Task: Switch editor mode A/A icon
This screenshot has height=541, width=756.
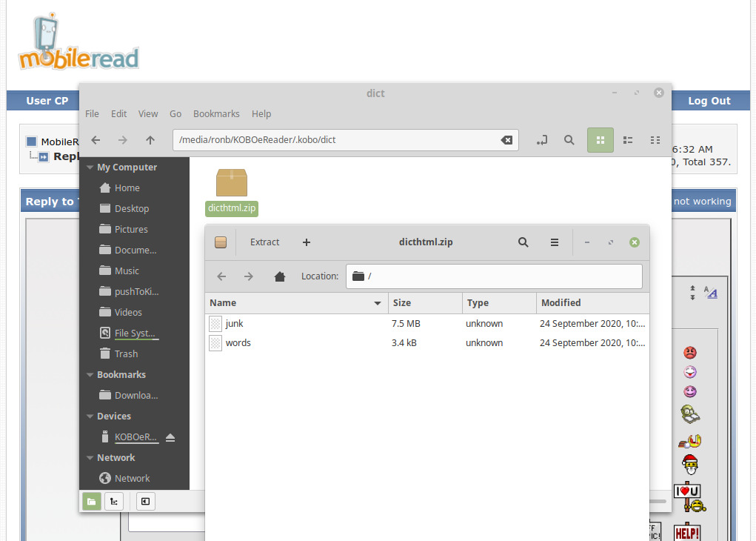Action: point(710,293)
